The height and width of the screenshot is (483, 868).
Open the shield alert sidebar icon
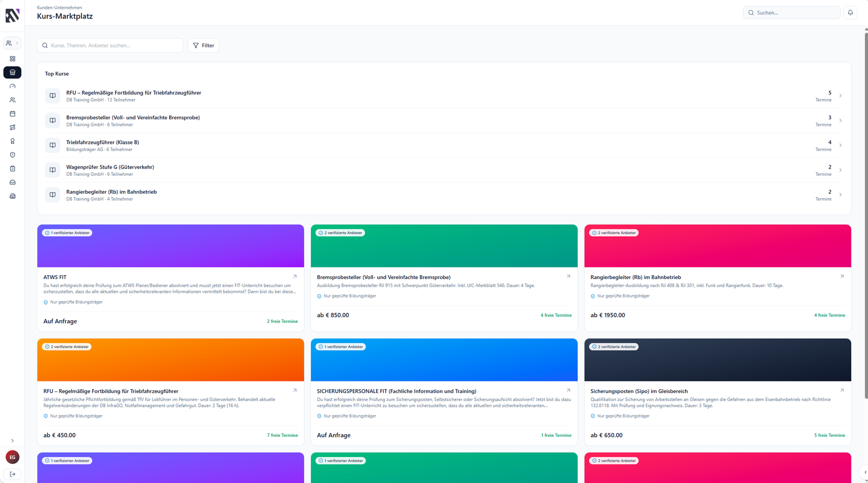tap(12, 155)
